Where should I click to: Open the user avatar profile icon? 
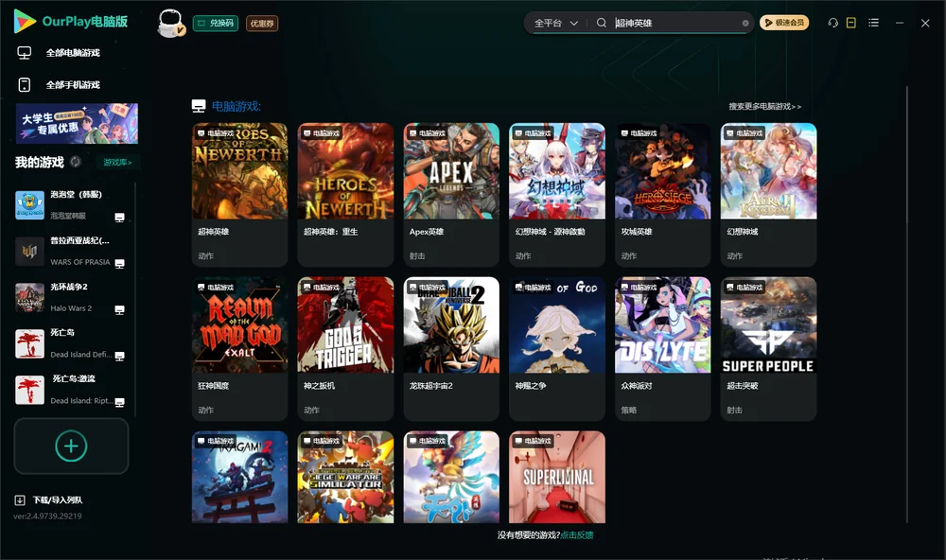(x=170, y=23)
